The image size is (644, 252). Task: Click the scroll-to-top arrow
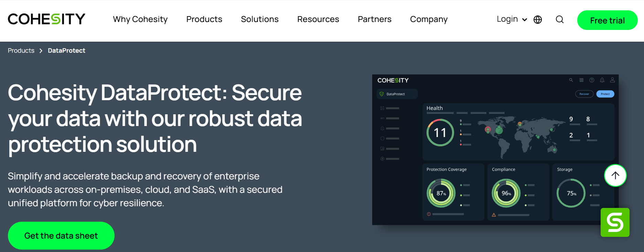(615, 175)
